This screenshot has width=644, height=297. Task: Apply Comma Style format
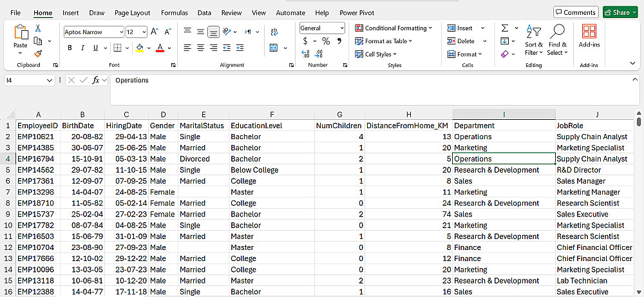339,41
